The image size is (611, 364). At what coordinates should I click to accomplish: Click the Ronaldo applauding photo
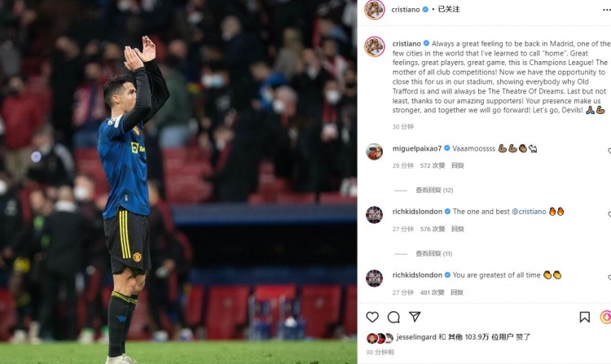(178, 182)
